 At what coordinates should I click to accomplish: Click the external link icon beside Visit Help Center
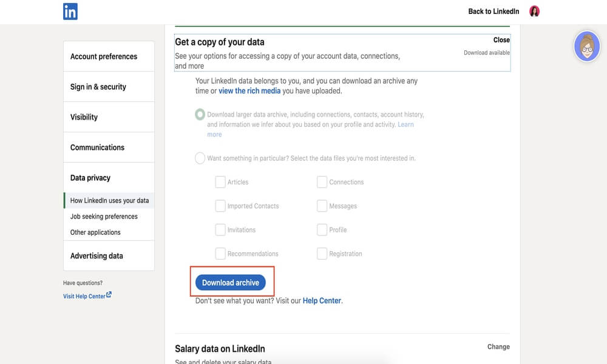tap(109, 295)
